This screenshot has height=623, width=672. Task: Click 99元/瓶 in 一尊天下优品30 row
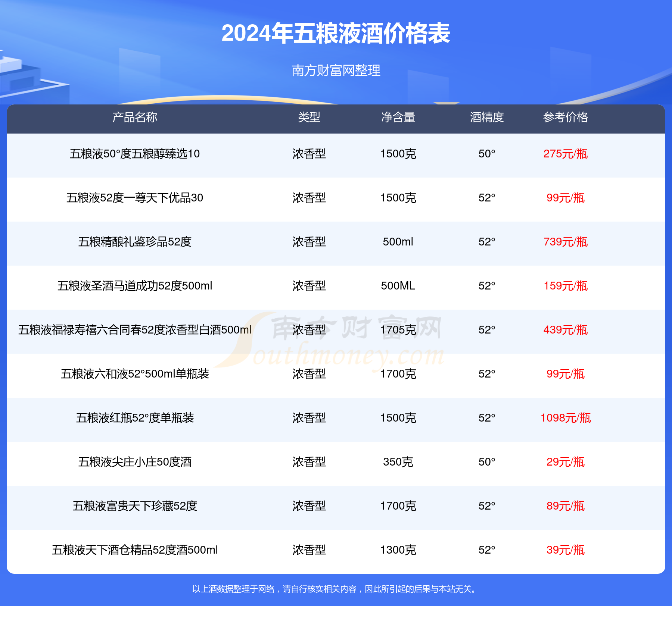tap(566, 198)
